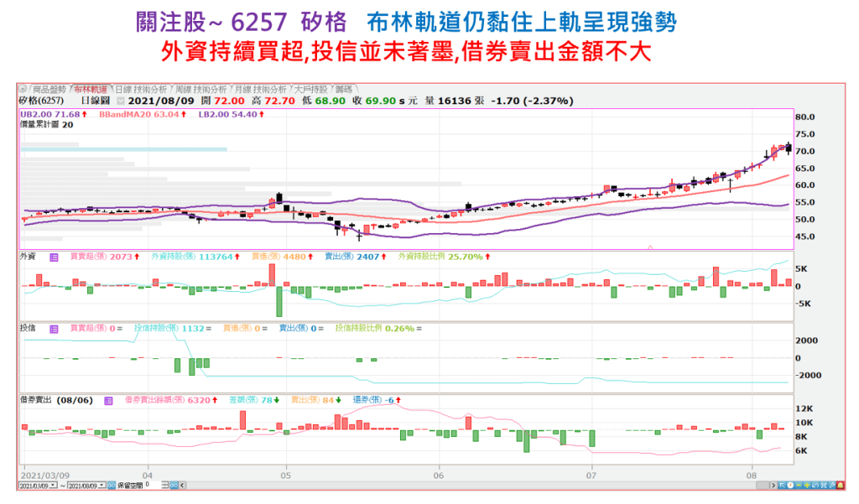859x504 pixels.
Task: Open the start date 2021/03/09 dropdown
Action: coord(53,485)
